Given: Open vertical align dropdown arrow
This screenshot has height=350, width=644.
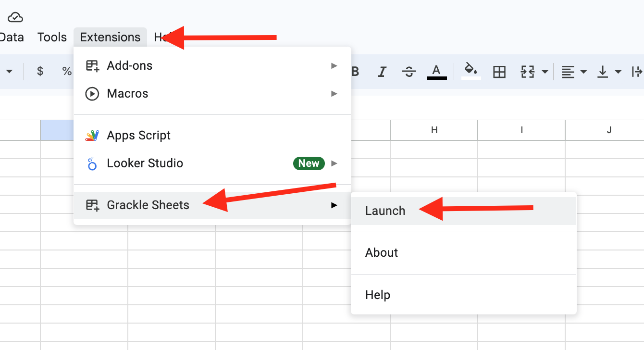Looking at the screenshot, I should click(x=618, y=72).
